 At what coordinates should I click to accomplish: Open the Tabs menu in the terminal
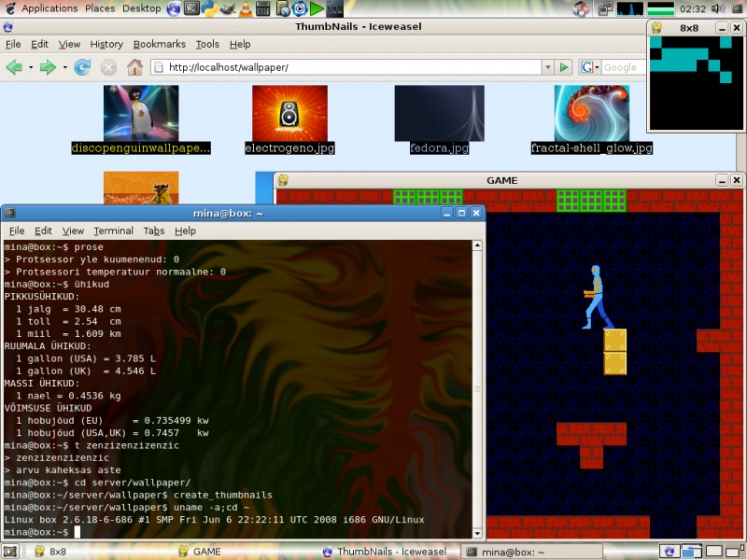154,231
